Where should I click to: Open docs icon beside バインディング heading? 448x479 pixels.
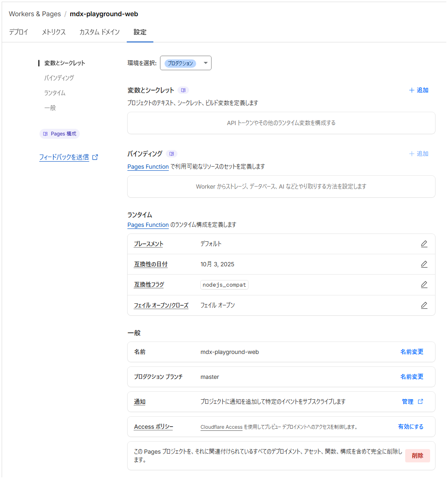point(172,154)
